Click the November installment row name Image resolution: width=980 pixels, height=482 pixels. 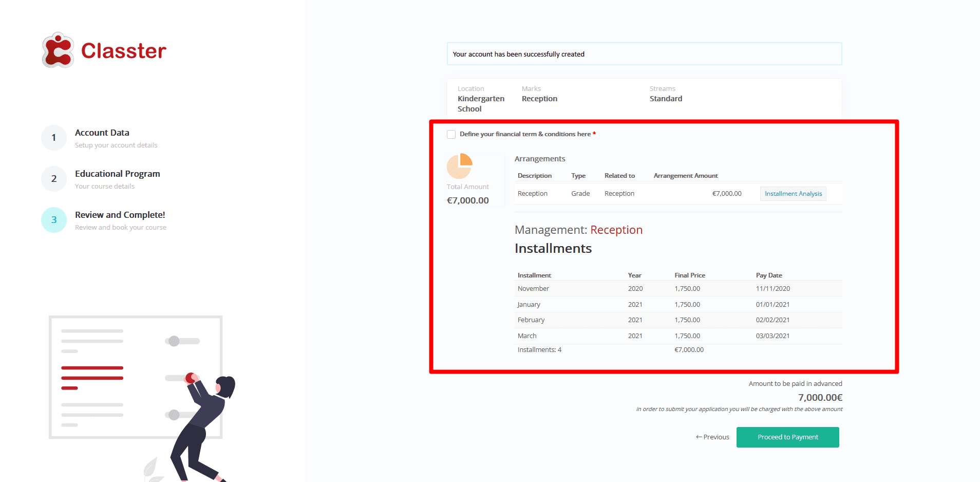coord(533,289)
